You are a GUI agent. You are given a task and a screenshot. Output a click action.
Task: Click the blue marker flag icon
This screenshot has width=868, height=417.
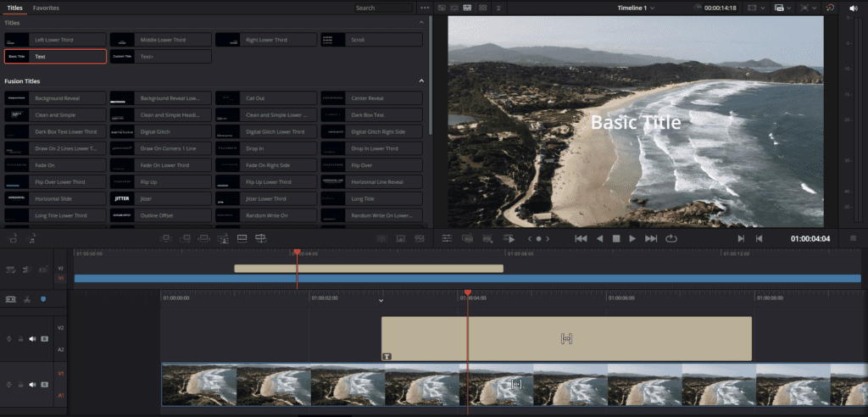coord(43,299)
